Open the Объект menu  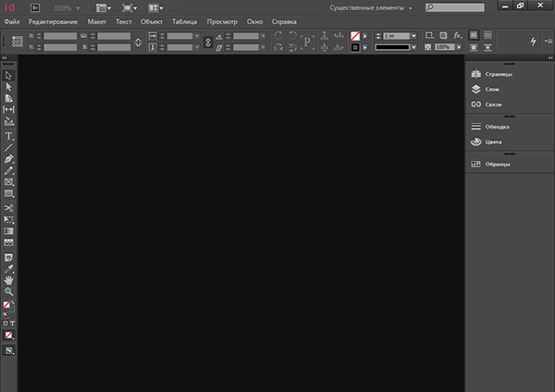pyautogui.click(x=152, y=22)
